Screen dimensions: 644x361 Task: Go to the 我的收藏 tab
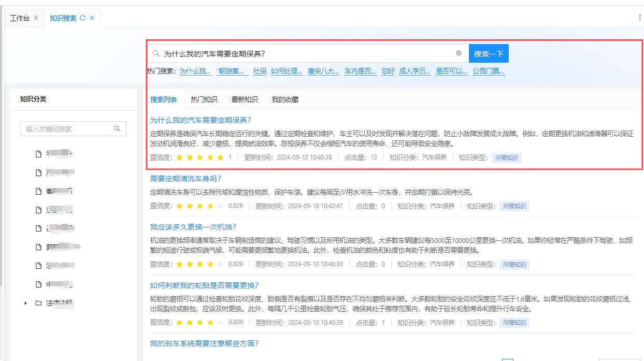pyautogui.click(x=285, y=99)
